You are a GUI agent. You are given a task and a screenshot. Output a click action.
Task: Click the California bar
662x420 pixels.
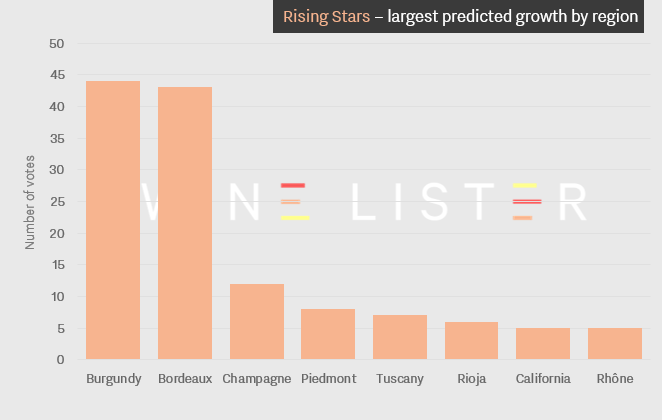(543, 344)
